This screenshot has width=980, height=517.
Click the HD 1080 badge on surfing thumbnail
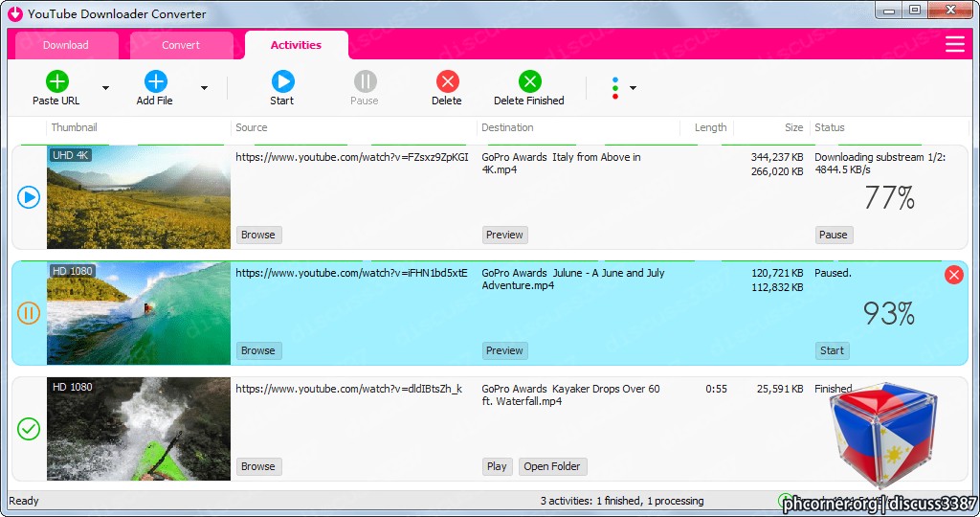73,271
